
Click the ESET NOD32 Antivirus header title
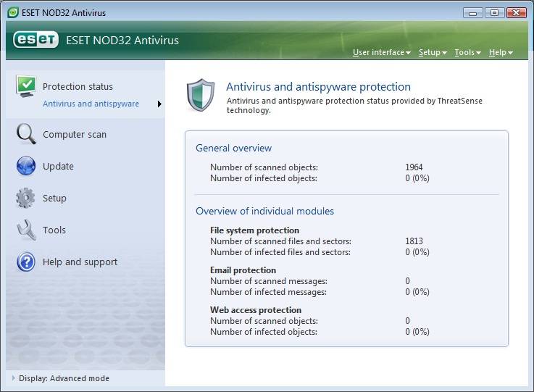point(122,40)
